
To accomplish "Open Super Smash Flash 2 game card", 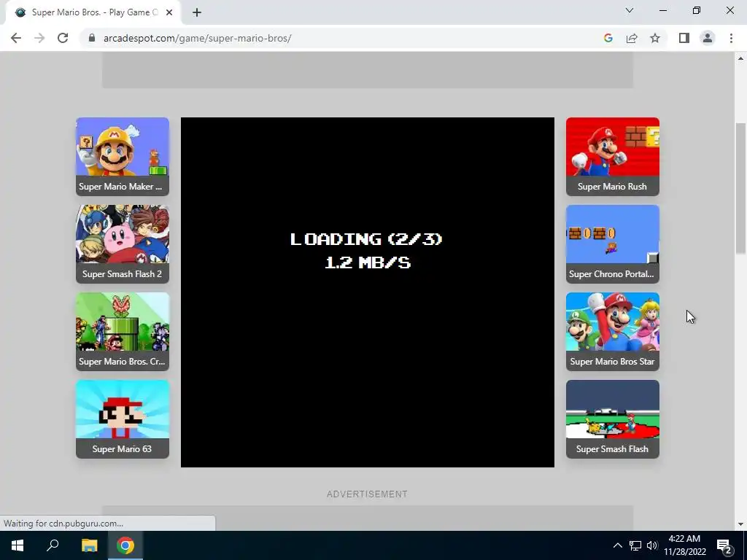I will point(123,244).
